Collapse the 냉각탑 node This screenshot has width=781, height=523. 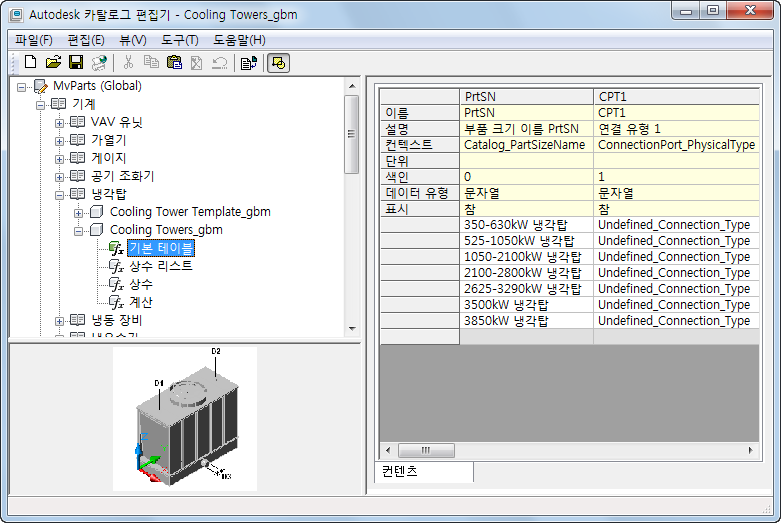[x=59, y=195]
